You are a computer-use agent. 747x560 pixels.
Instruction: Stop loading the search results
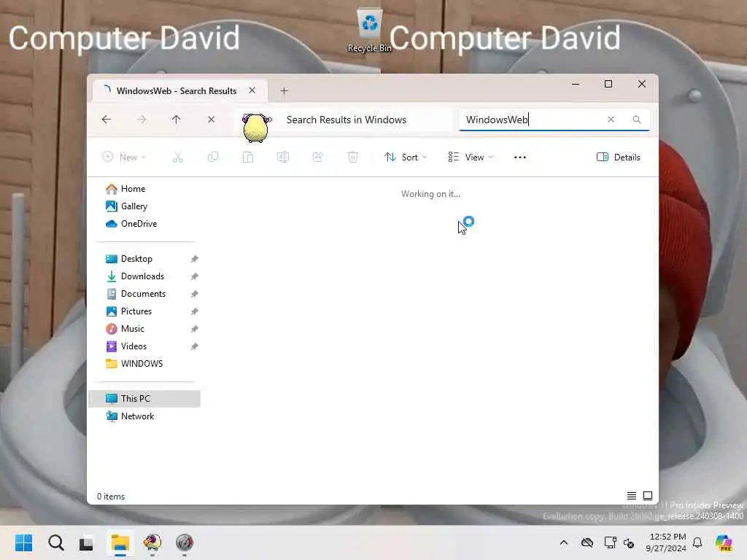[x=211, y=120]
